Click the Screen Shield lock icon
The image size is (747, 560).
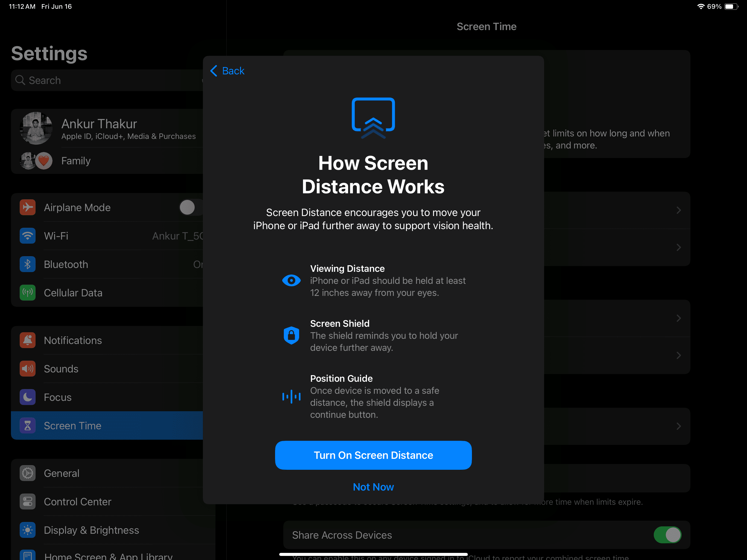click(x=292, y=335)
